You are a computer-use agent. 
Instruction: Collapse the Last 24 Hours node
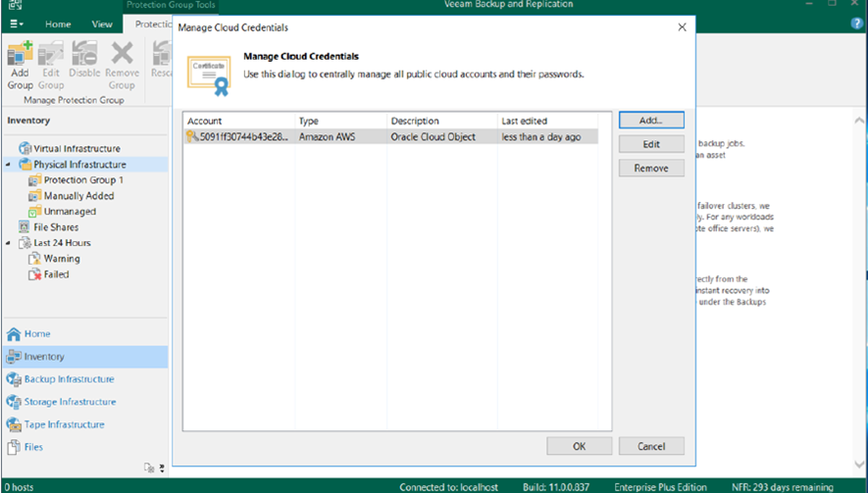click(x=8, y=243)
